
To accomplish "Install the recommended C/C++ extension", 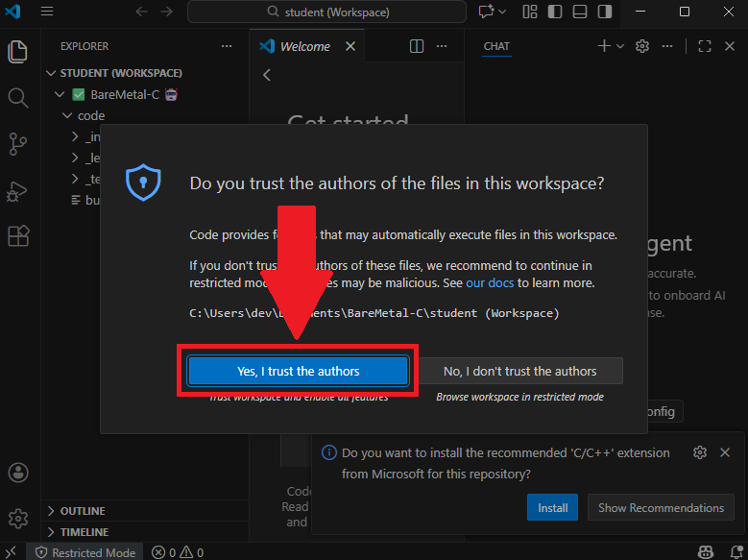I will [x=552, y=507].
